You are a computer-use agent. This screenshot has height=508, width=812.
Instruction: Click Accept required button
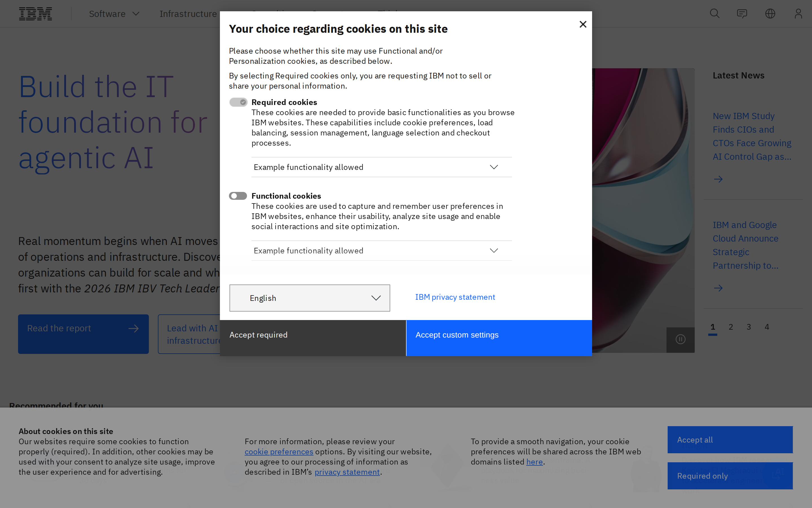point(313,338)
